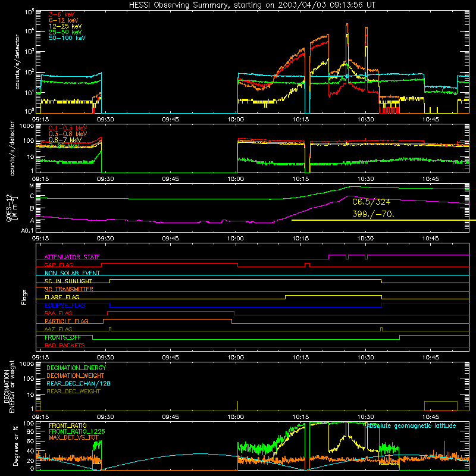Viewport: 476px width, 476px height.
Task: Click the DECIMATION_WEIGHT legend label
Action: click(76, 376)
